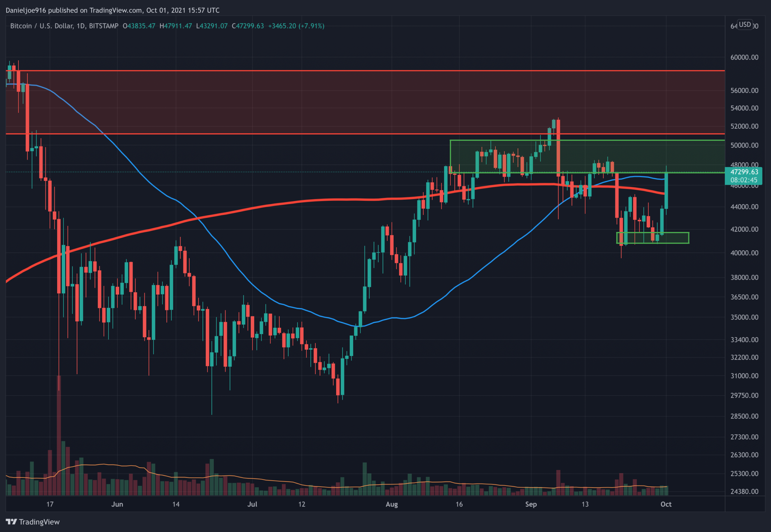Click the 56000.00 price axis label

point(744,90)
